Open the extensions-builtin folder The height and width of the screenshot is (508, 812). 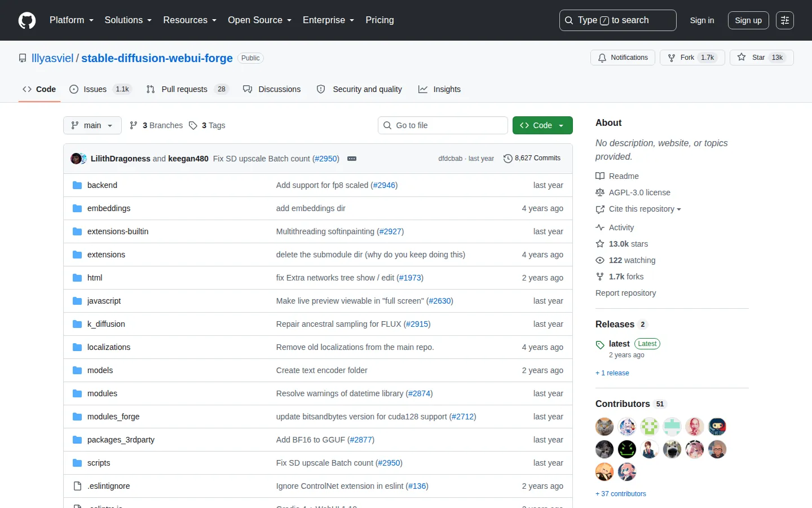[x=118, y=231]
